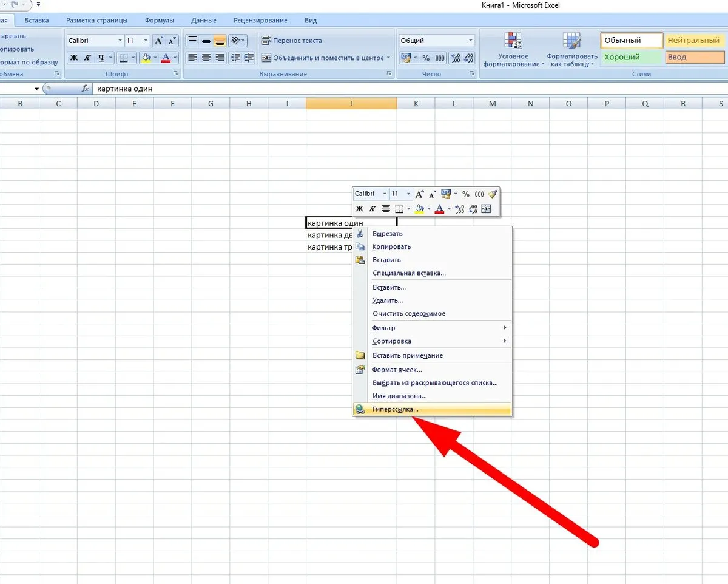
Task: Switch to the Формулы ribbon tab
Action: click(x=160, y=20)
